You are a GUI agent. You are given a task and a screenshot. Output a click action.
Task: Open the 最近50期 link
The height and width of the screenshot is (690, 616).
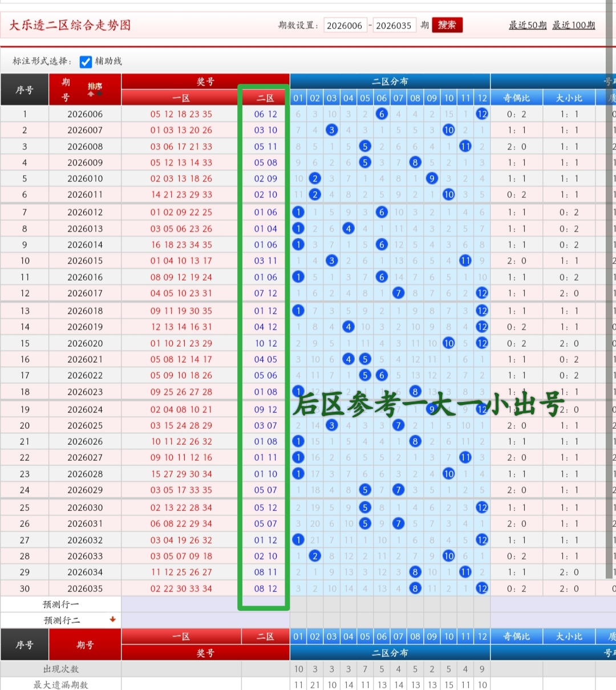coord(528,26)
